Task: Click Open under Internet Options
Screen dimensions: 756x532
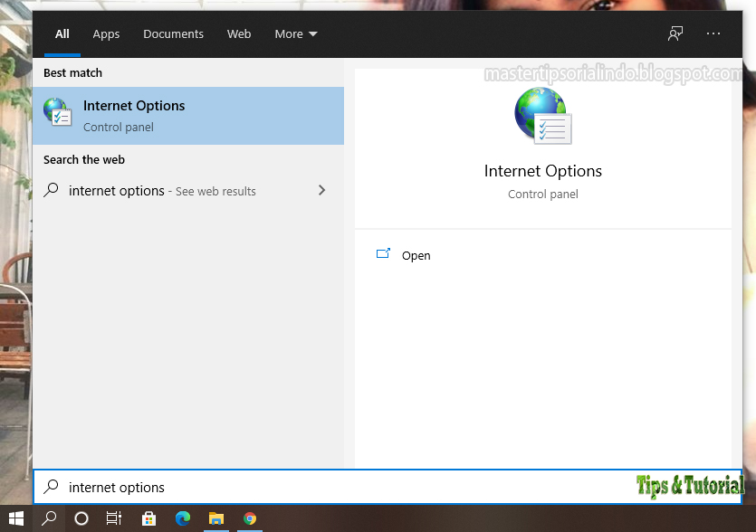Action: [416, 255]
